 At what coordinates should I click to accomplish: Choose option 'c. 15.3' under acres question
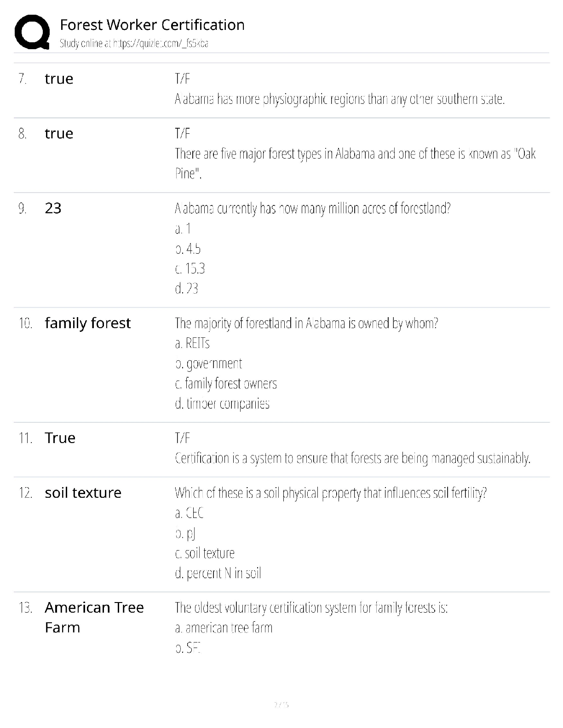pyautogui.click(x=190, y=268)
